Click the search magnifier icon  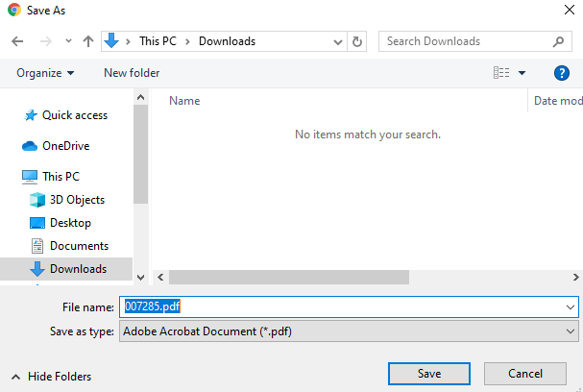[558, 41]
